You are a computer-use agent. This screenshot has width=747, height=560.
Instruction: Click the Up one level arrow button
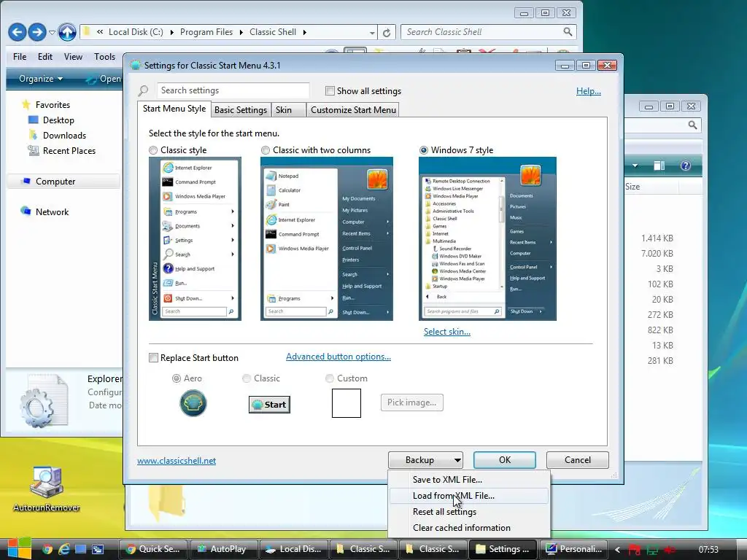(x=67, y=32)
